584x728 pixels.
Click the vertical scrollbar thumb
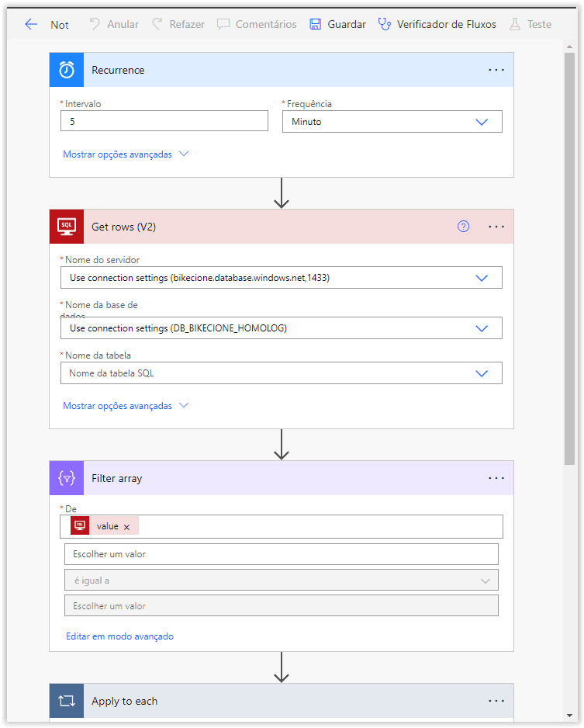coord(569,258)
